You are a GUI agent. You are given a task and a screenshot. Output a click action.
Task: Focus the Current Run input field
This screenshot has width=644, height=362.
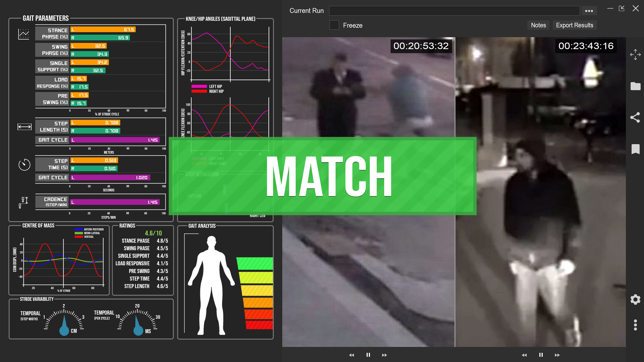point(454,11)
